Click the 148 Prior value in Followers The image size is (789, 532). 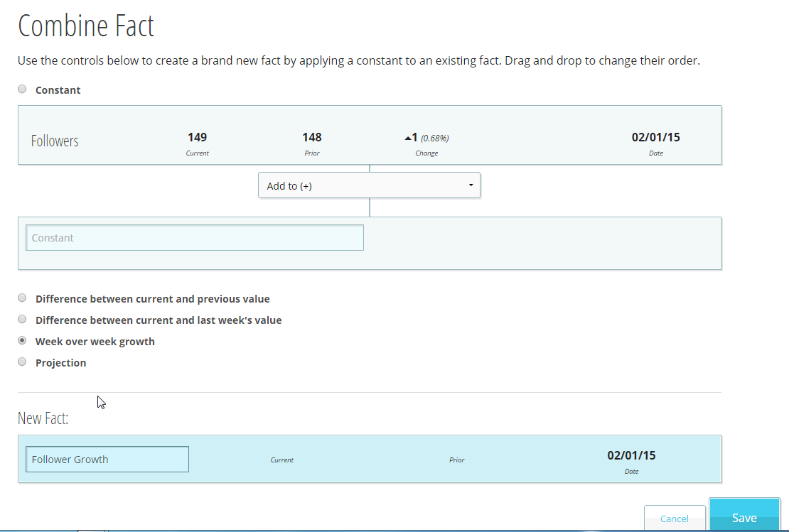pos(311,137)
